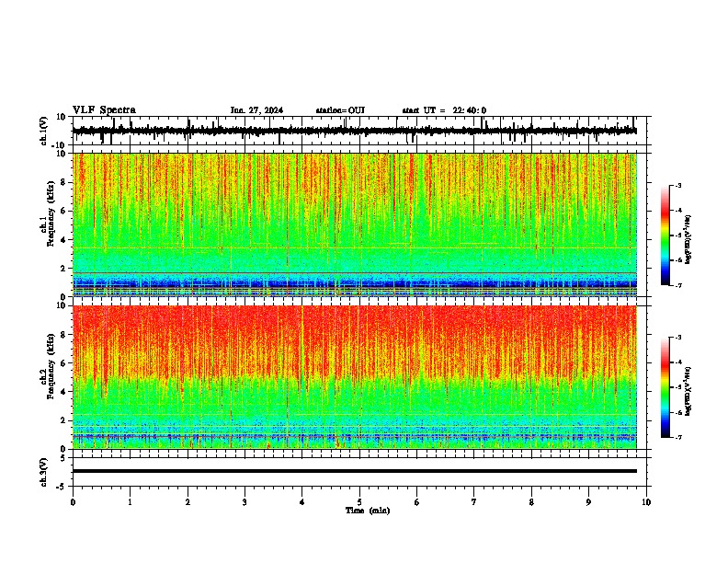Click the time axis tick label "0"
This screenshot has width=728, height=563.
(x=73, y=502)
